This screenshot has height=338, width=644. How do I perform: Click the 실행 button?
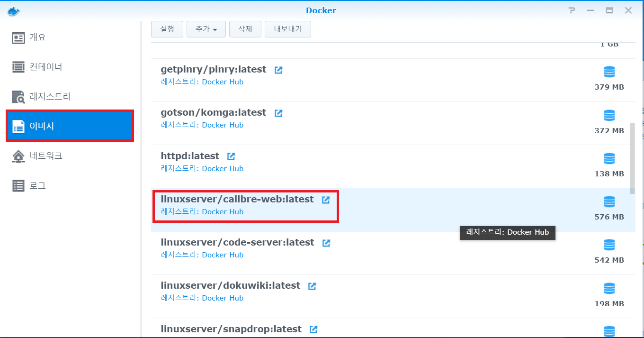click(x=167, y=29)
